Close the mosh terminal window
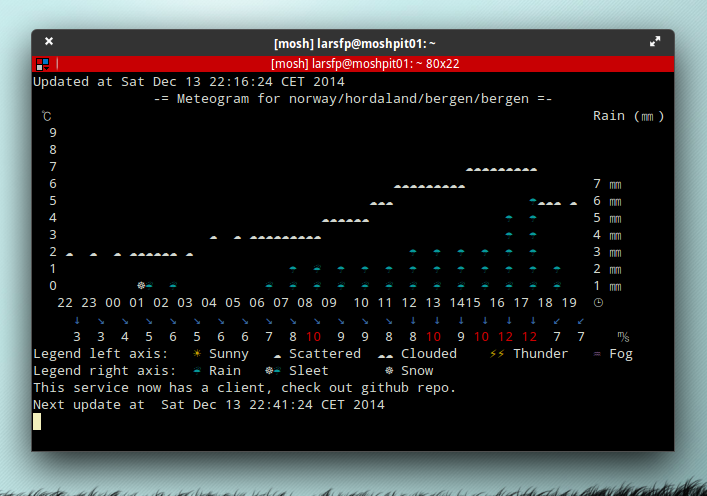The image size is (707, 496). (x=49, y=42)
